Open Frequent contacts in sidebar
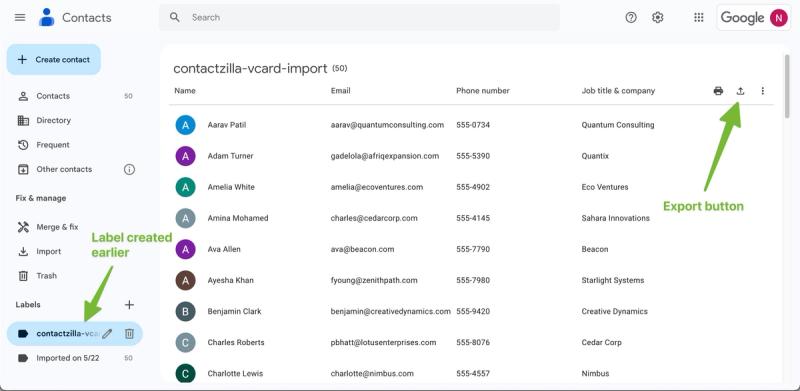 (x=74, y=145)
